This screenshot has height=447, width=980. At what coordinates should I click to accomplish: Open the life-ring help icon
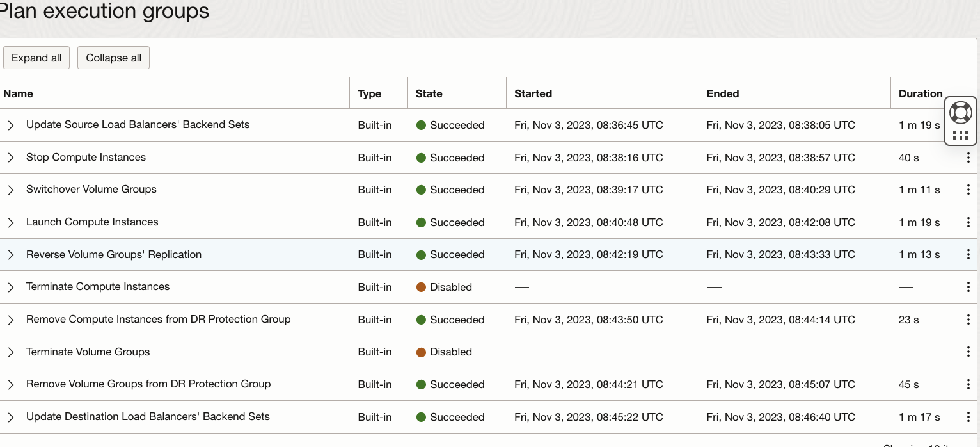960,113
